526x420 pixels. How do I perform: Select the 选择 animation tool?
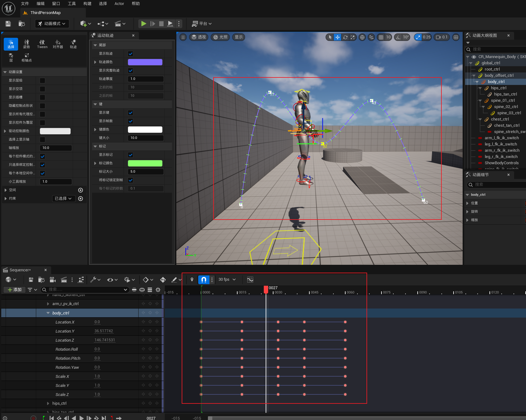tap(11, 44)
